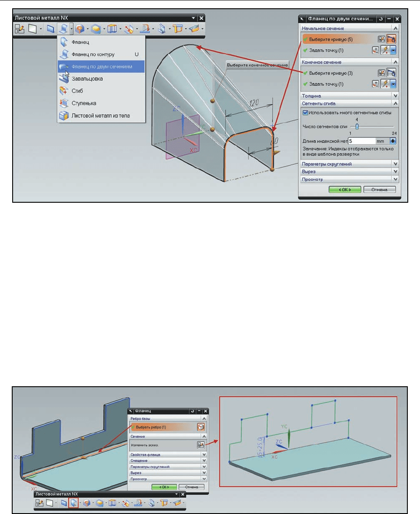The image size is (420, 514).
Task: Open the point type dropdown for Начальное сечение
Action: pyautogui.click(x=393, y=50)
